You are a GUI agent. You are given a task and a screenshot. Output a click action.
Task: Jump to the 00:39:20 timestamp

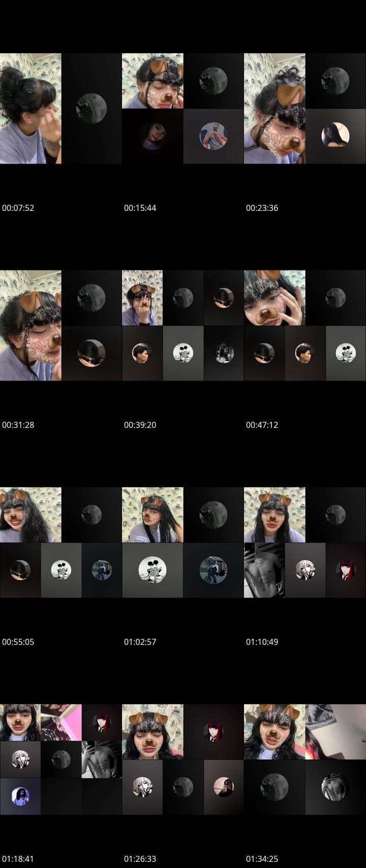click(x=140, y=425)
